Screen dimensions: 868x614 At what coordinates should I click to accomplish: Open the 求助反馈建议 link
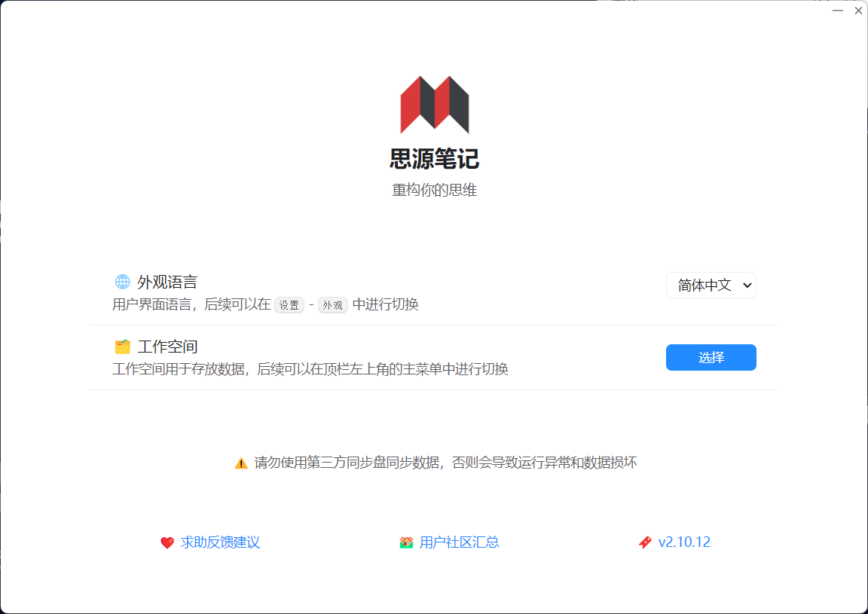220,542
